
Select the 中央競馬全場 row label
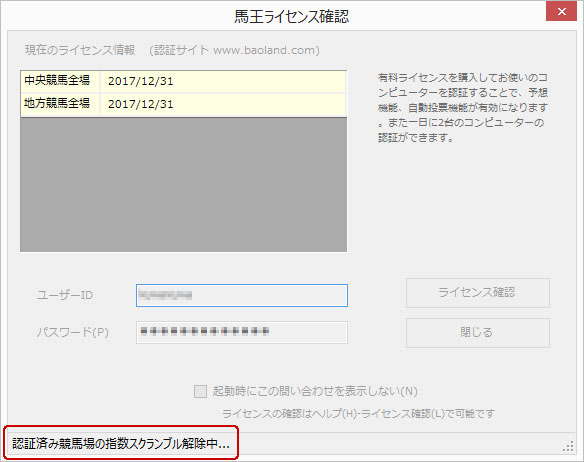(57, 81)
